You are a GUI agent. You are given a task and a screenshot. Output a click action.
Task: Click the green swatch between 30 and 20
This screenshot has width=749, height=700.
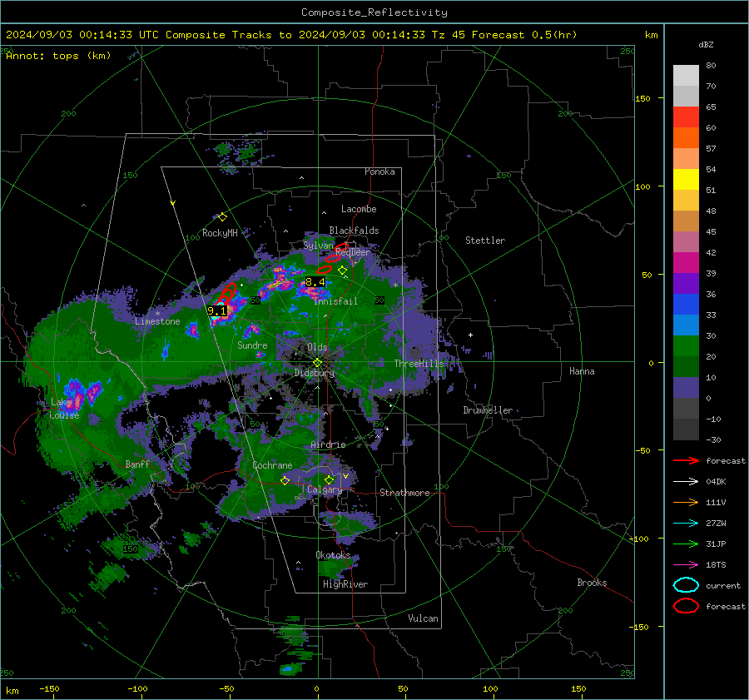pyautogui.click(x=686, y=346)
